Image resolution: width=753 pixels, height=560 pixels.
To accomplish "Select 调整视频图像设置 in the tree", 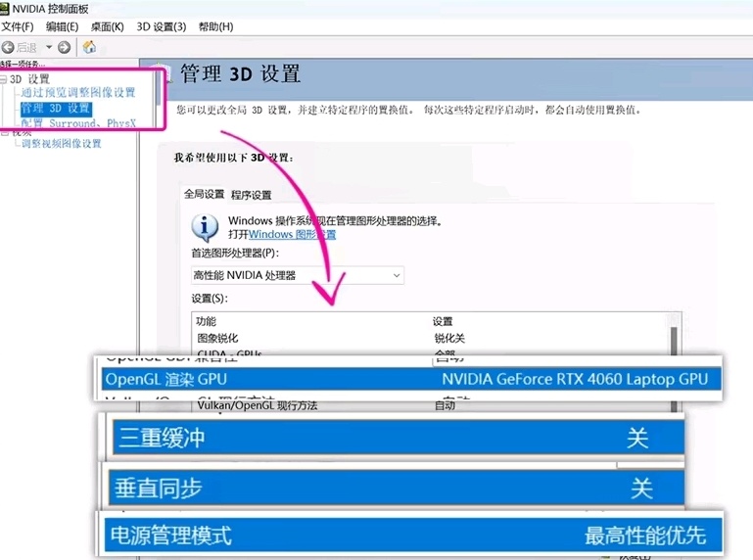I will coord(62,144).
